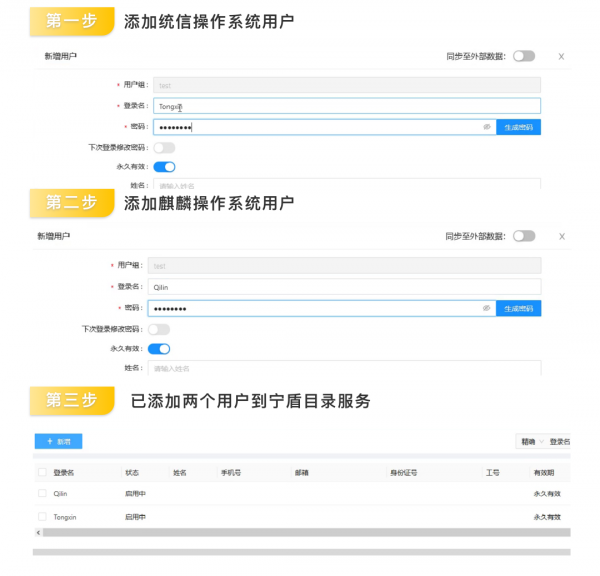The image size is (600, 576).
Task: Click 启用中 status in Tongxin row
Action: click(135, 517)
